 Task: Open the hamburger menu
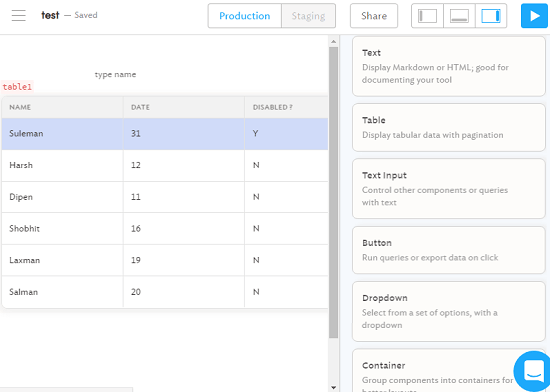tap(18, 15)
